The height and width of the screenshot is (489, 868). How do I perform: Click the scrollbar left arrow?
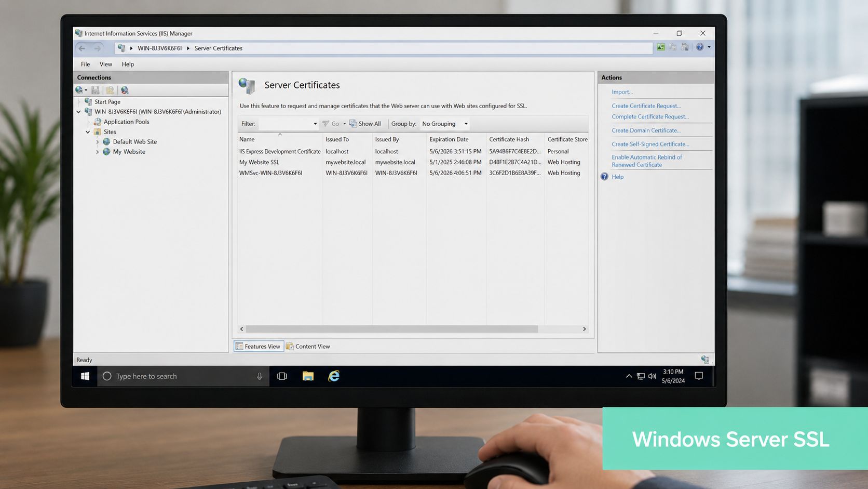click(241, 329)
